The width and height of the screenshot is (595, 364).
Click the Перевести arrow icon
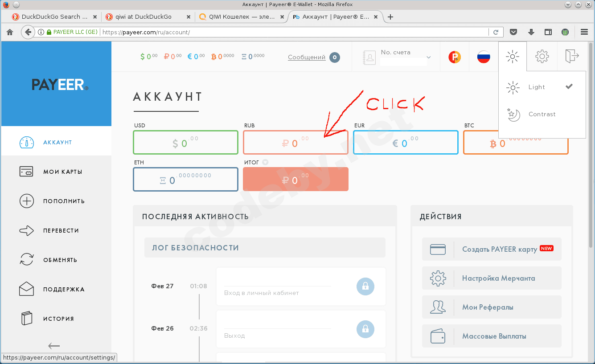[27, 230]
